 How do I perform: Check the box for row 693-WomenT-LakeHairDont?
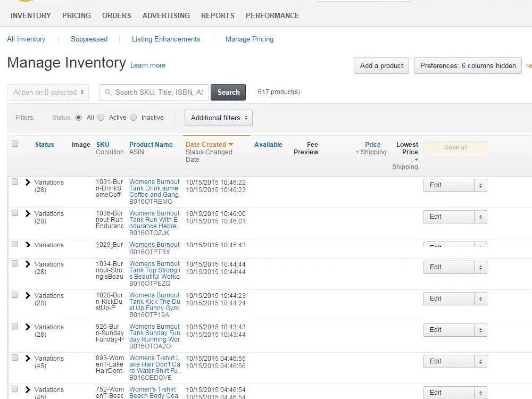coord(15,358)
